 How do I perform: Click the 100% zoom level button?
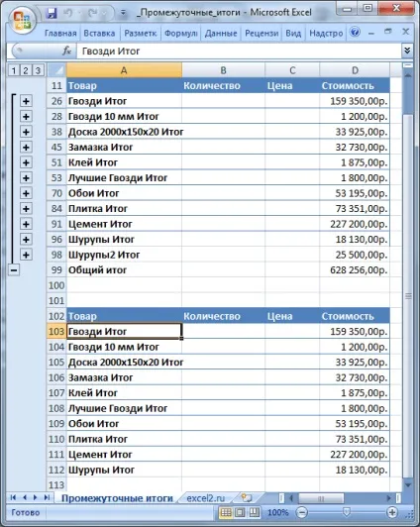[x=278, y=512]
